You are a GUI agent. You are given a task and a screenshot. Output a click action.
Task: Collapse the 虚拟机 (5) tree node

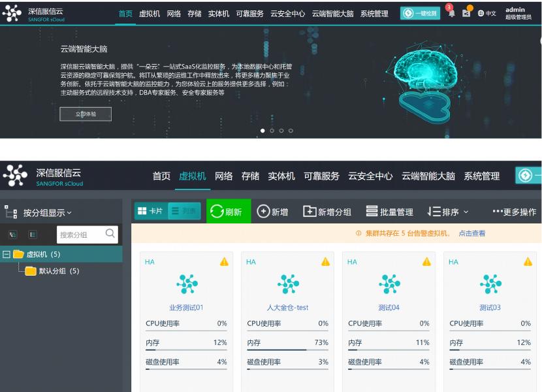(7, 254)
